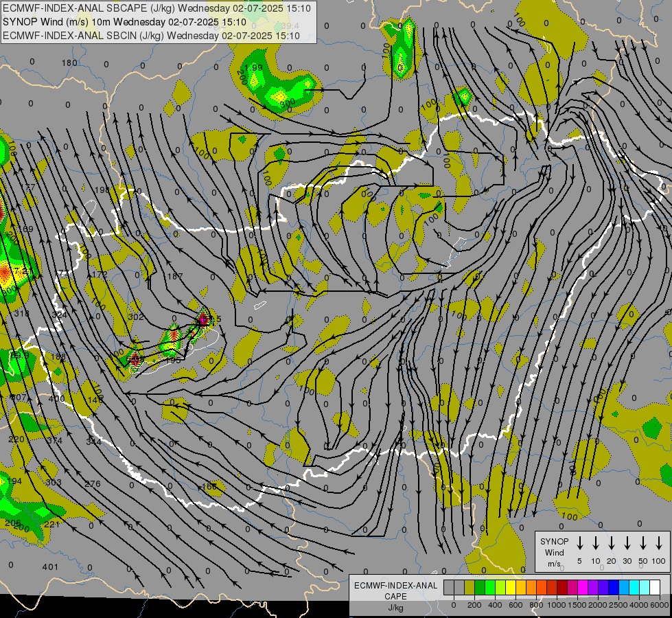
Task: Click 'ECMWF-INDEX-ANAL' label in bottom legend
Action: [x=395, y=586]
